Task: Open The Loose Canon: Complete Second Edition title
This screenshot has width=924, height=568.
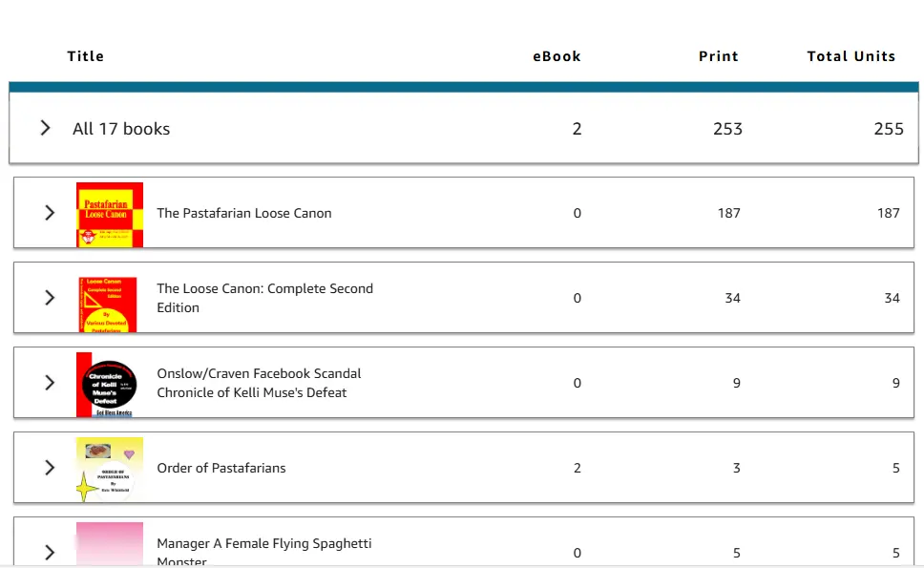Action: click(x=264, y=298)
